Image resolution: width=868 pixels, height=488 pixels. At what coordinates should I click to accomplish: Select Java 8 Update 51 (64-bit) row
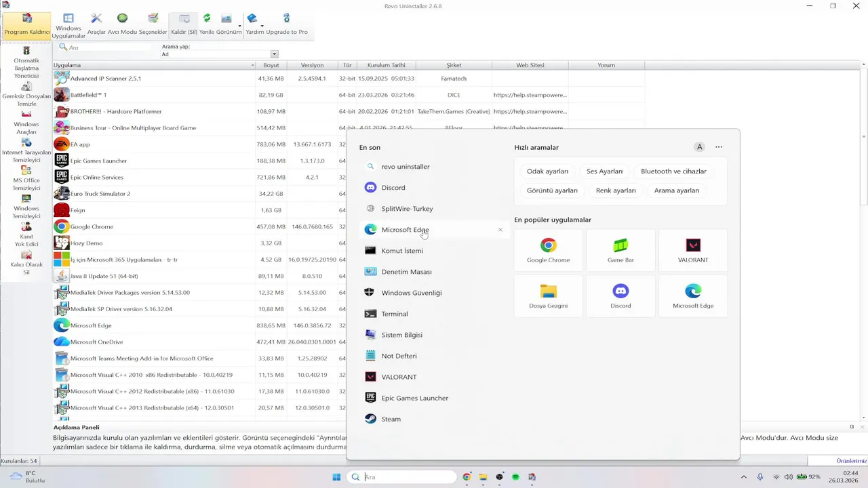[199, 276]
